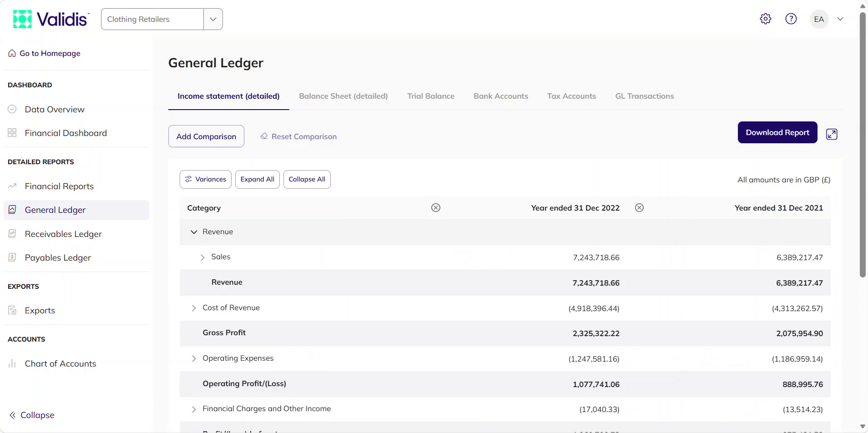Click the Download Report button

(x=777, y=132)
